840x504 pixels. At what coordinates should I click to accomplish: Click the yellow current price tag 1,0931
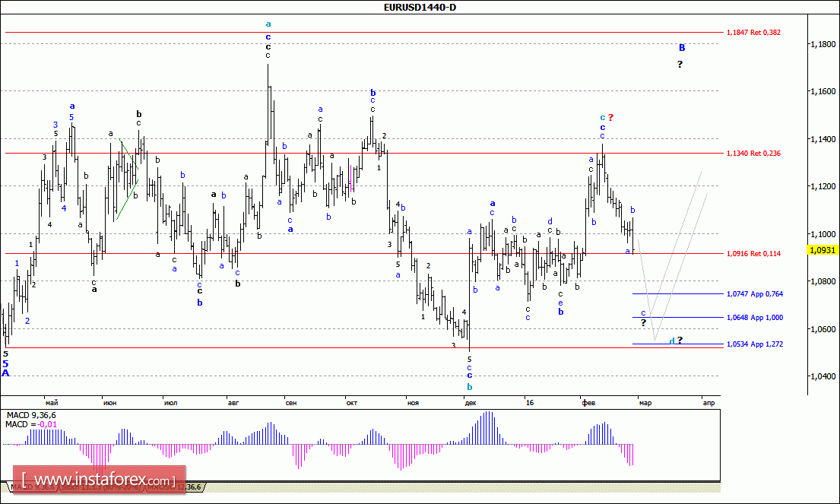(x=823, y=250)
